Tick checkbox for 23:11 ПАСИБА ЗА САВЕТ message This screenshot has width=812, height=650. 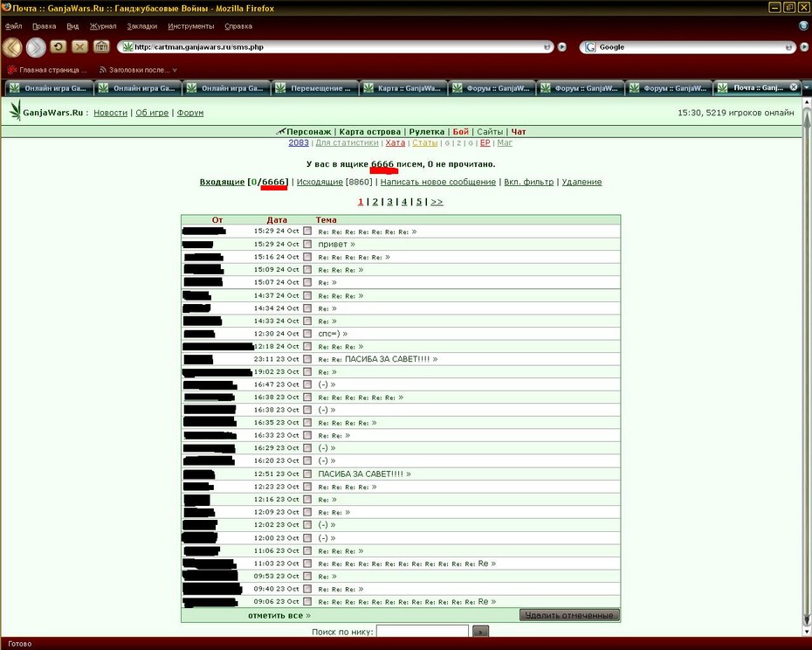pyautogui.click(x=307, y=359)
